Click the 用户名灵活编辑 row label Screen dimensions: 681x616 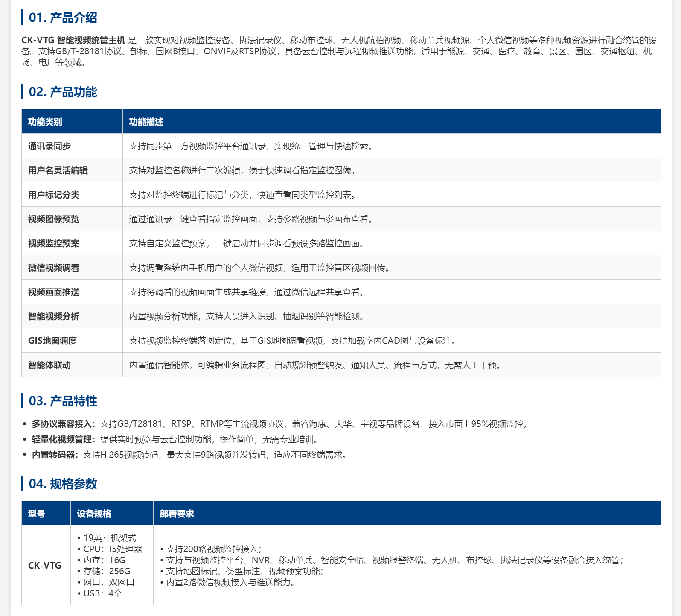58,170
